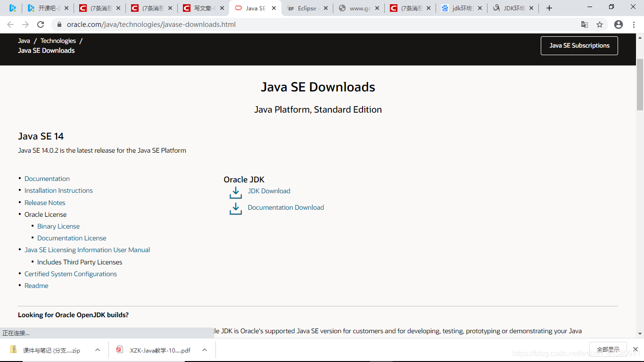Close the downloads bar with the X
This screenshot has width=644, height=362.
(x=635, y=349)
